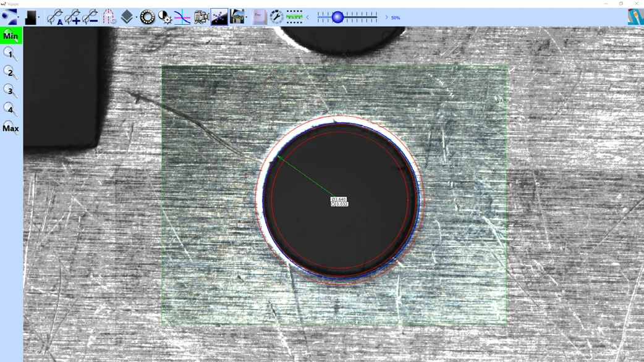Toggle the highlighted scatter points display button
This screenshot has height=362, width=644.
tap(219, 17)
